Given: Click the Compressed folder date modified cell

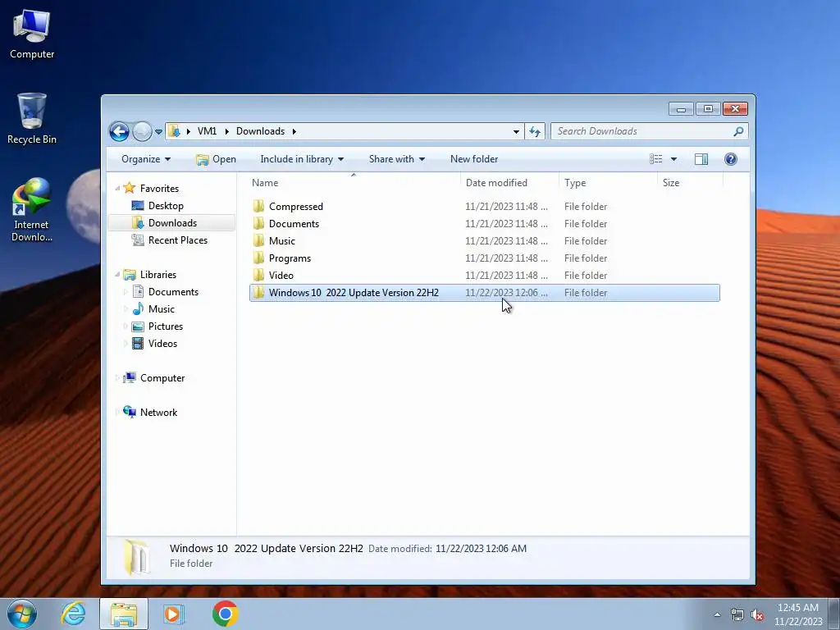Looking at the screenshot, I should tap(506, 206).
